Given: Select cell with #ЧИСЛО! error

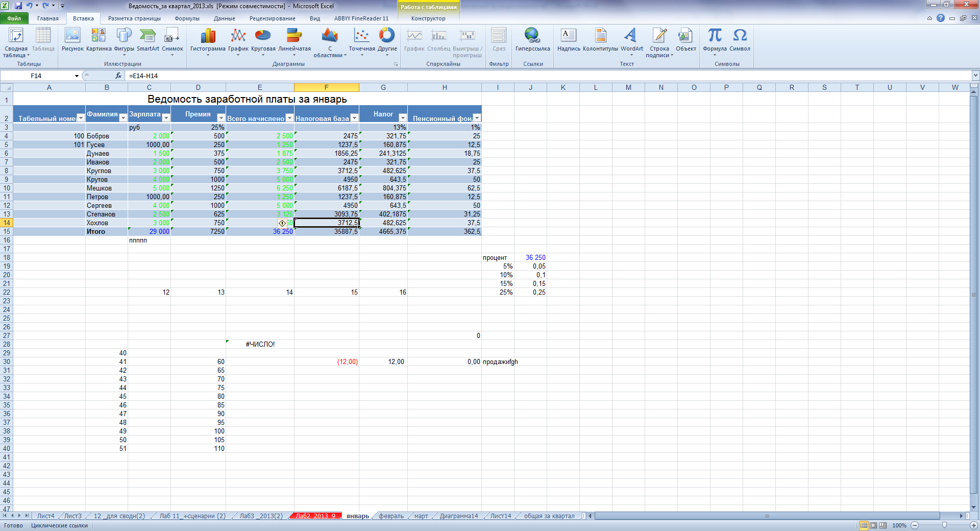Looking at the screenshot, I should 260,344.
